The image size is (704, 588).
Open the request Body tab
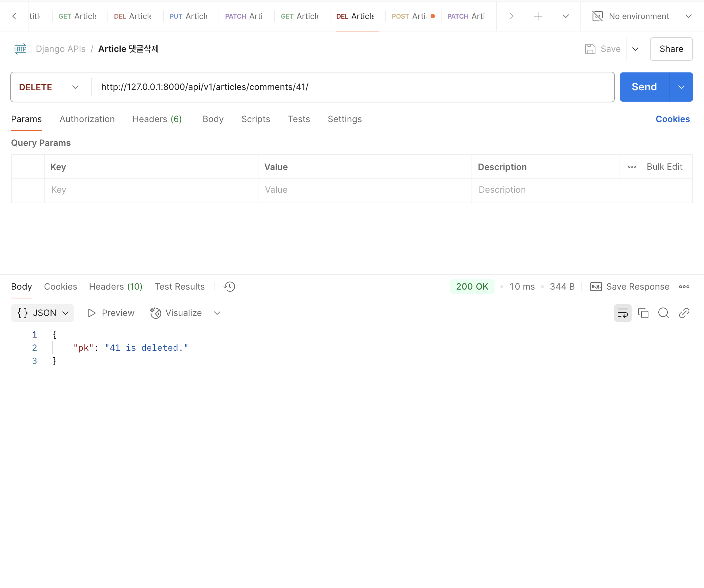coord(213,119)
